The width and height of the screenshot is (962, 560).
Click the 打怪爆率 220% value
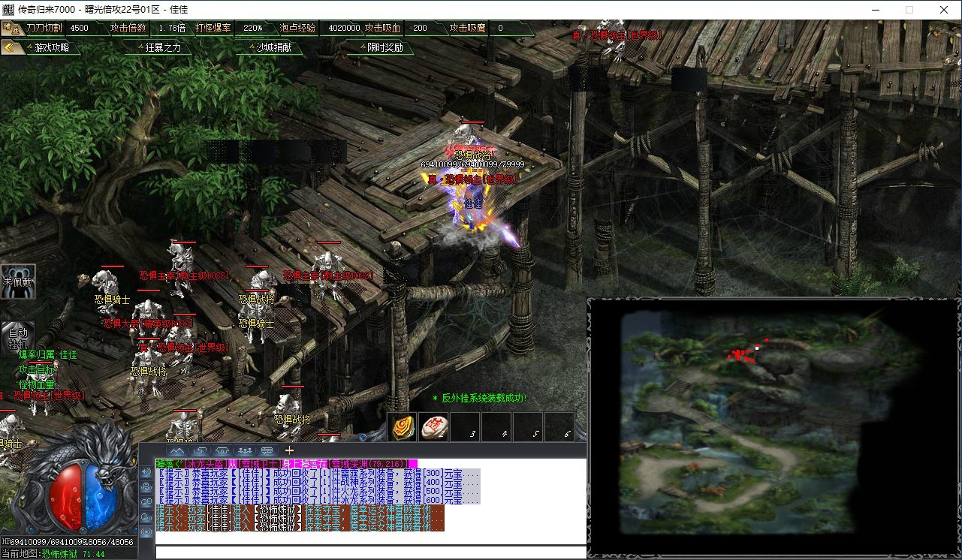coord(252,28)
